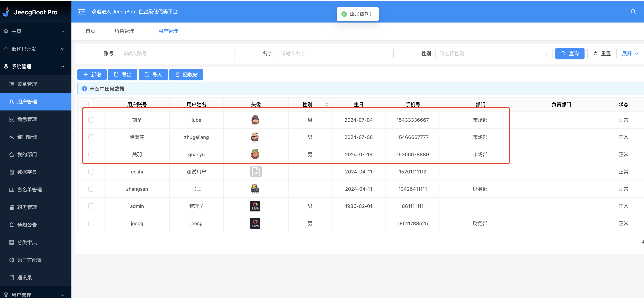Open the 性别 select dropdown
644x298 pixels.
(x=494, y=53)
